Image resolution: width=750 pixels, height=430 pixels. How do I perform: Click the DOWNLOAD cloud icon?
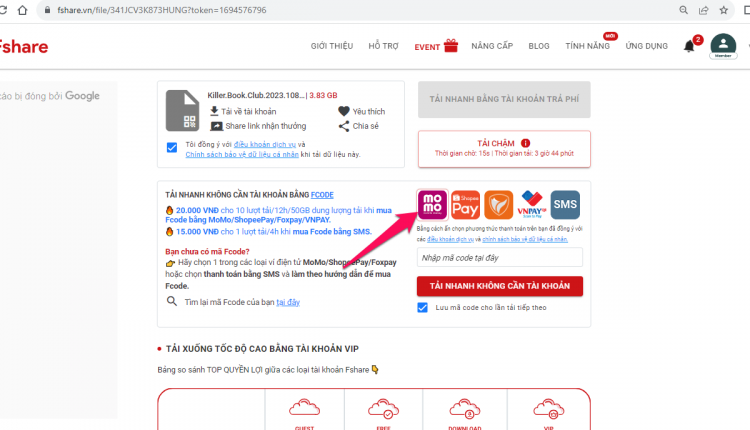[464, 408]
